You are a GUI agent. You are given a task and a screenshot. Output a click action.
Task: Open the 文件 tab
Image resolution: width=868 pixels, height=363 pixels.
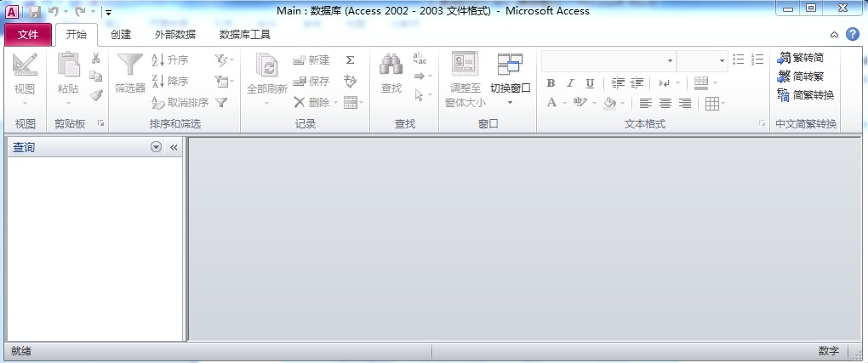28,34
